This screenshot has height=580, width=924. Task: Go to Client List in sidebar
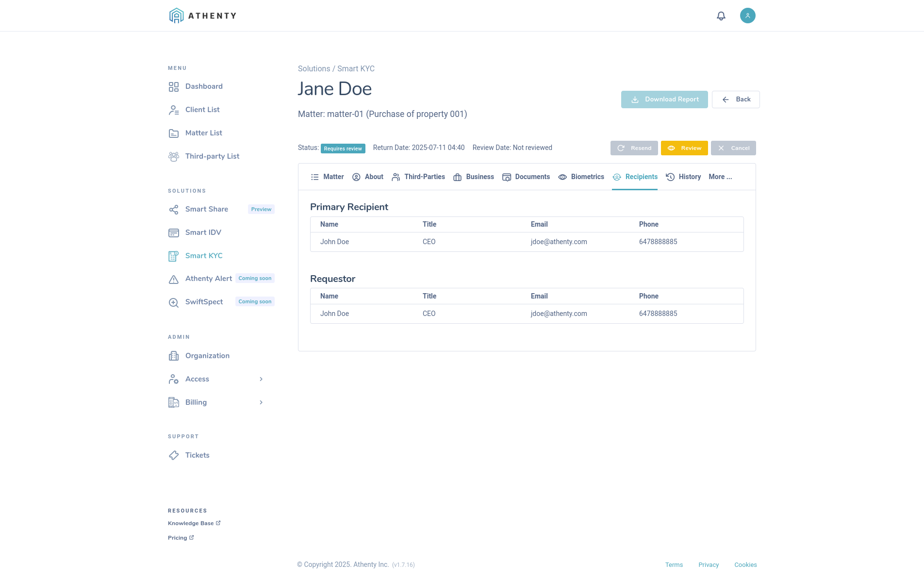coord(202,110)
